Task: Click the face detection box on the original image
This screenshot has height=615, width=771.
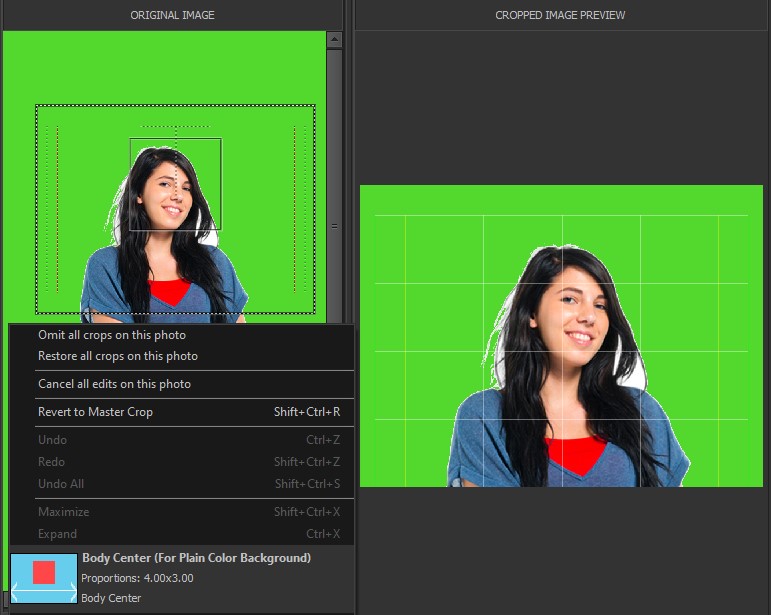Action: coord(175,185)
